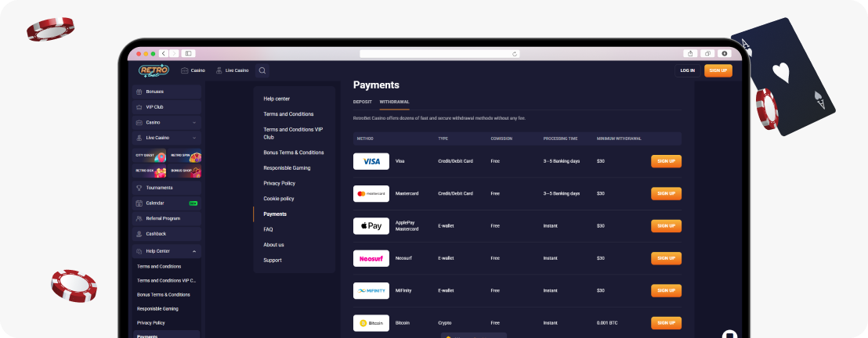Click the Live Casino dealer icon in top navigation
Image resolution: width=868 pixels, height=338 pixels.
tap(219, 70)
